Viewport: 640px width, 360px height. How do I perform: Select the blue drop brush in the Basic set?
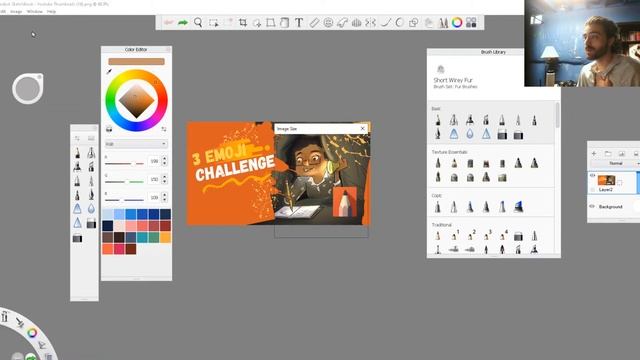pyautogui.click(x=470, y=134)
